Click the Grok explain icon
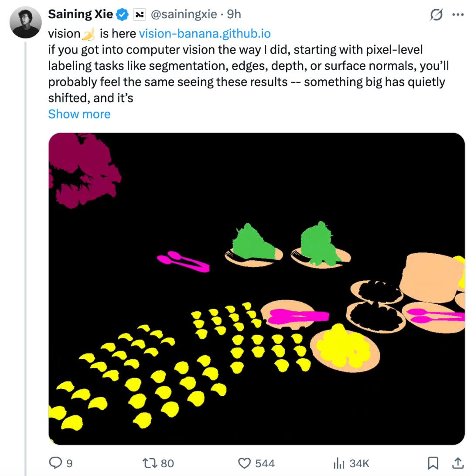Screen dimensions: 471x476 coord(436,15)
